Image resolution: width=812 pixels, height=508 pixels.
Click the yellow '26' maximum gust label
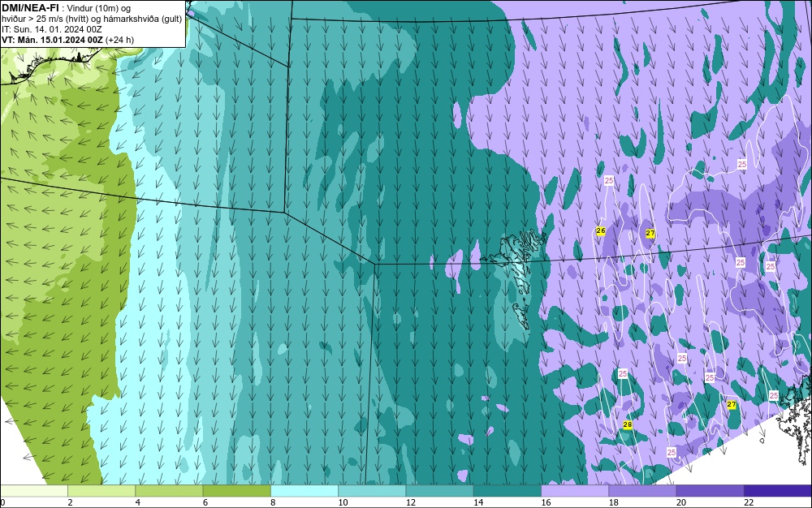601,230
